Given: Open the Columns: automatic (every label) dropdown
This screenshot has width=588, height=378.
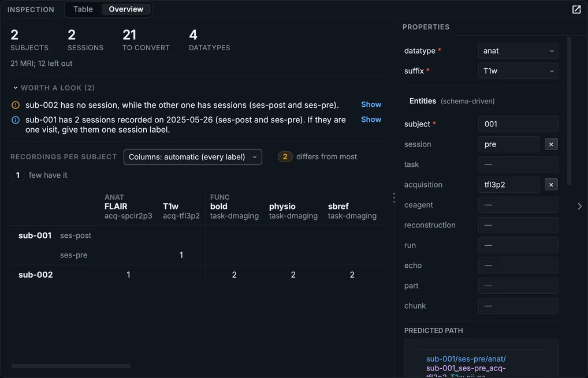Looking at the screenshot, I should pyautogui.click(x=193, y=157).
